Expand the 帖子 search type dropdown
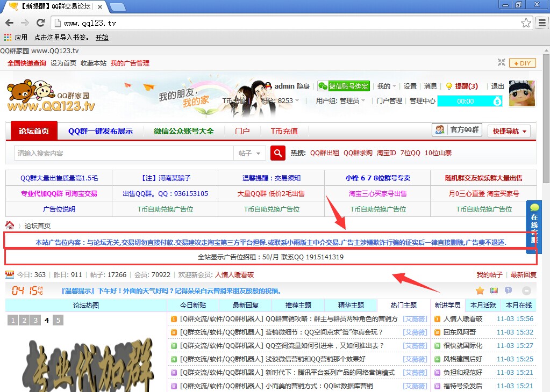This screenshot has width=550, height=392. point(249,153)
